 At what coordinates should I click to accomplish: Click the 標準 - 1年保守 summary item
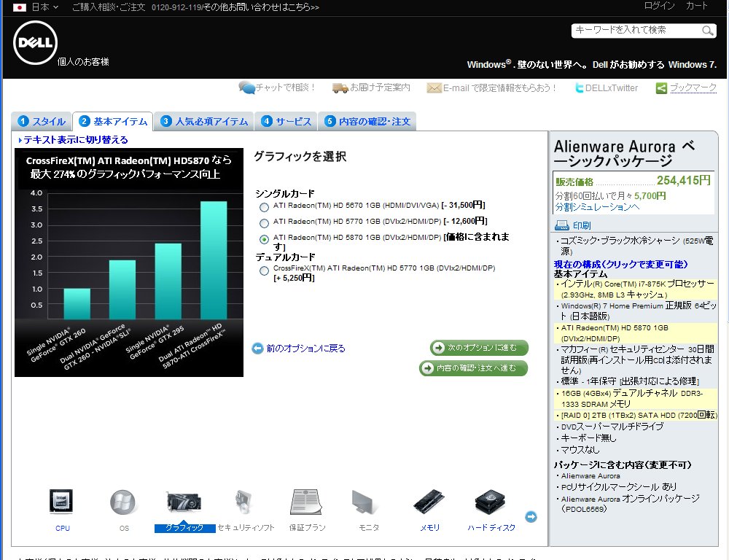click(x=629, y=381)
